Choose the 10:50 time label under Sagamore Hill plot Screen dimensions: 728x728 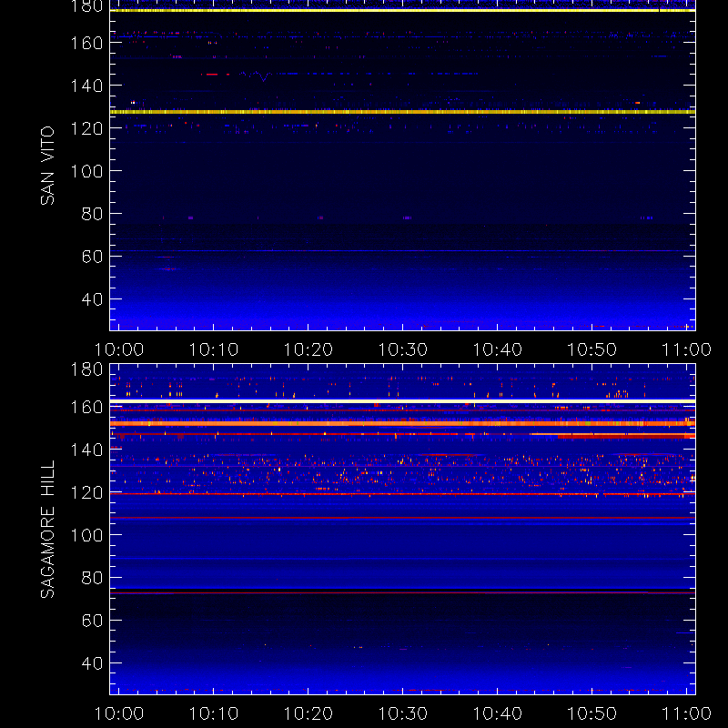(x=592, y=713)
